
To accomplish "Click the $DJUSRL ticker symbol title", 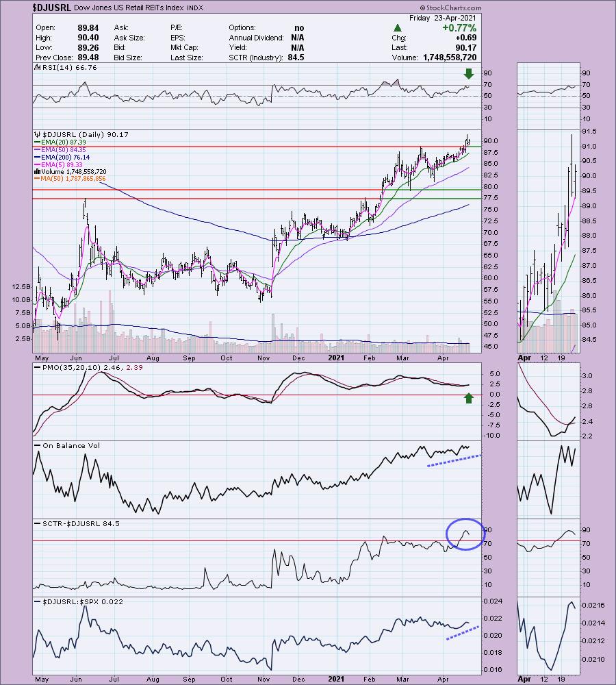I will pyautogui.click(x=51, y=8).
